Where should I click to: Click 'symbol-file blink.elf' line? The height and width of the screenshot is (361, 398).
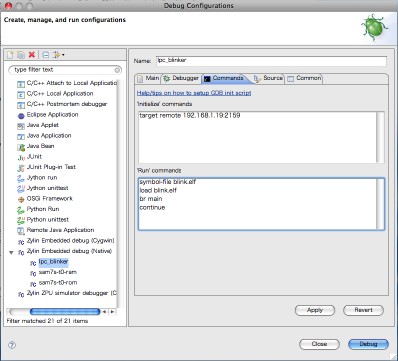[168, 182]
